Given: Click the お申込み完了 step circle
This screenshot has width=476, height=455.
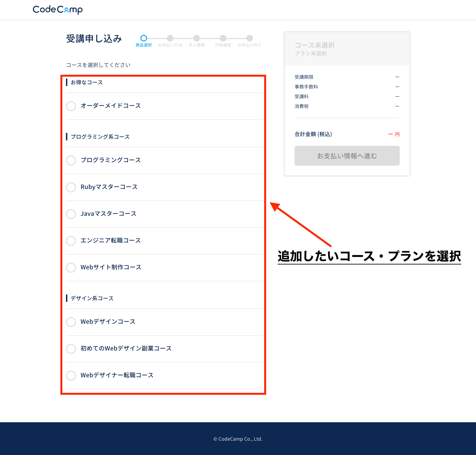Looking at the screenshot, I should 249,38.
